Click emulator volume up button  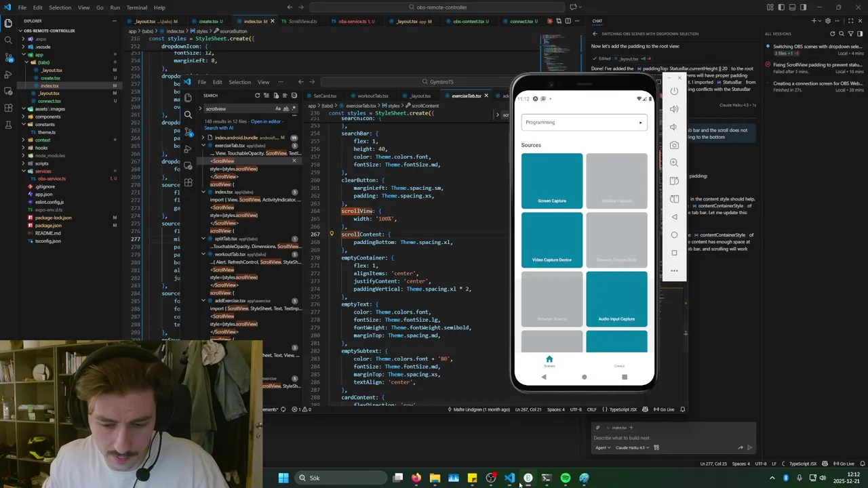(x=674, y=108)
